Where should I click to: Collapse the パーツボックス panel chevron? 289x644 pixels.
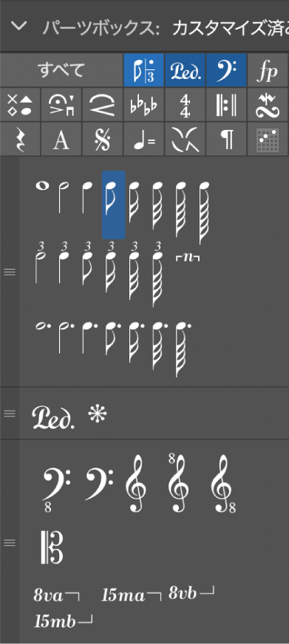click(x=19, y=27)
